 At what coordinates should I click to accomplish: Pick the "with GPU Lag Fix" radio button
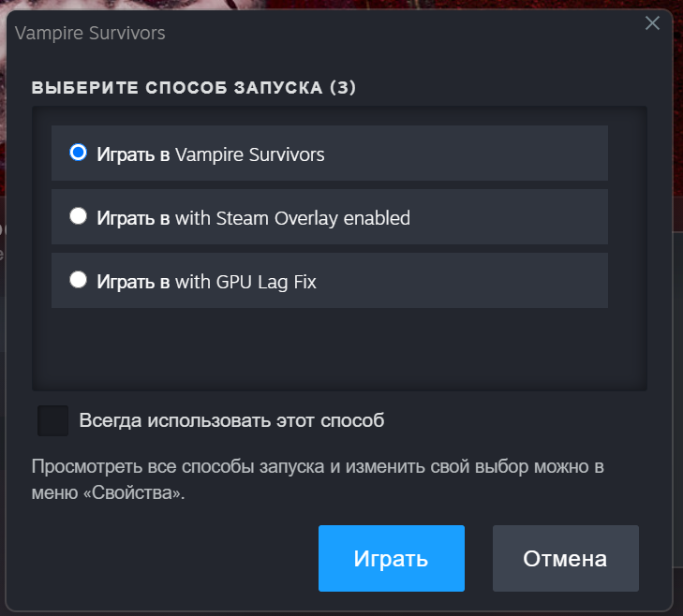(x=79, y=280)
